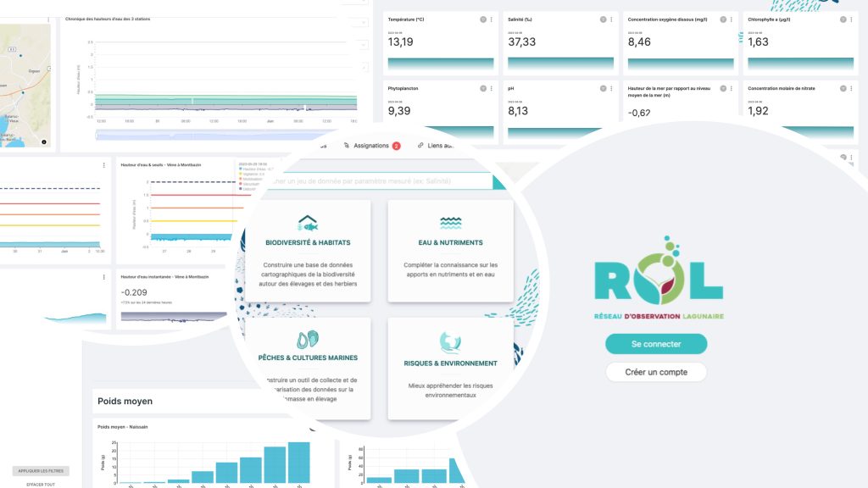Click the Se connecter button

pos(656,344)
